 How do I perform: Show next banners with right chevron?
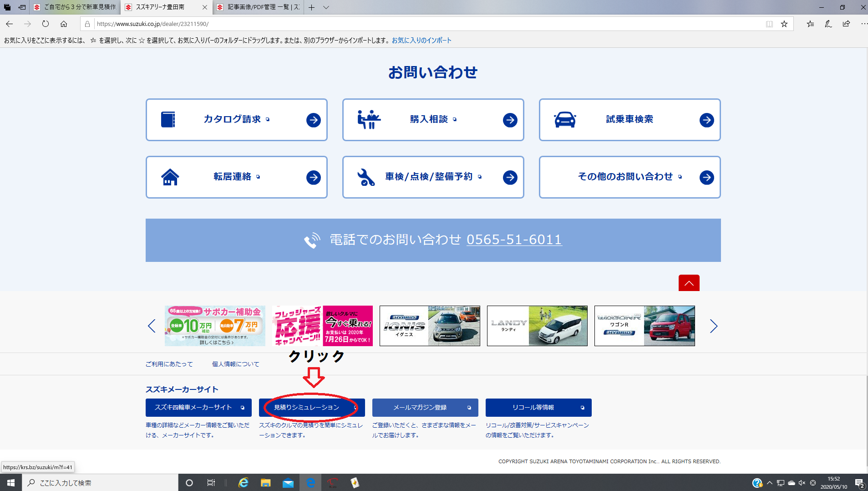pyautogui.click(x=714, y=326)
